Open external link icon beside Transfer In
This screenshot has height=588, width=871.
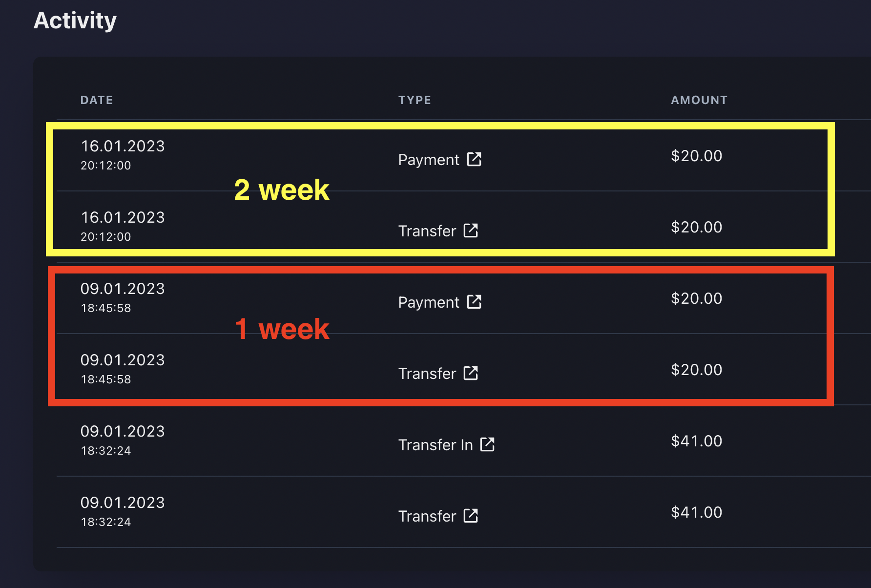pyautogui.click(x=487, y=444)
